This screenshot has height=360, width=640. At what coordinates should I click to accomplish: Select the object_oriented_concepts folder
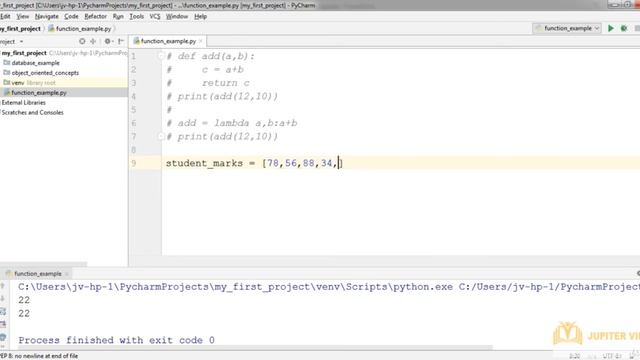click(41, 73)
